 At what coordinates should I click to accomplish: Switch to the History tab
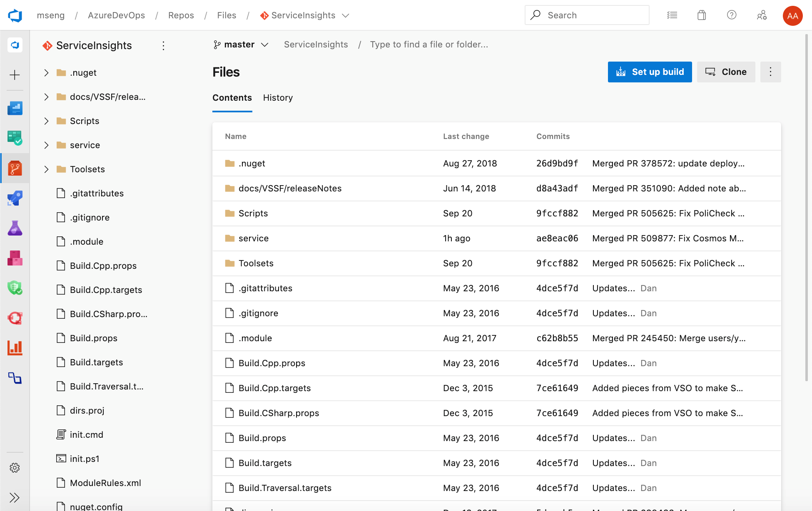click(278, 97)
